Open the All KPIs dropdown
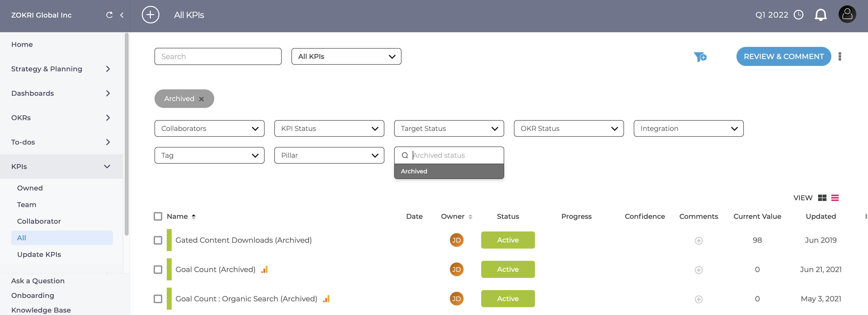The image size is (868, 315). (346, 57)
